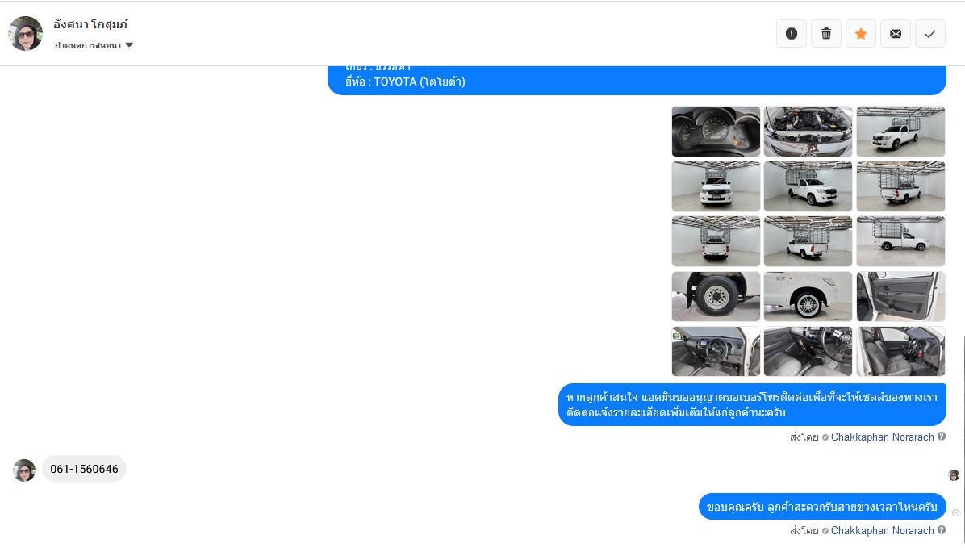Open the front fender alloy wheel photo
Image resolution: width=965 pixels, height=560 pixels.
click(808, 297)
